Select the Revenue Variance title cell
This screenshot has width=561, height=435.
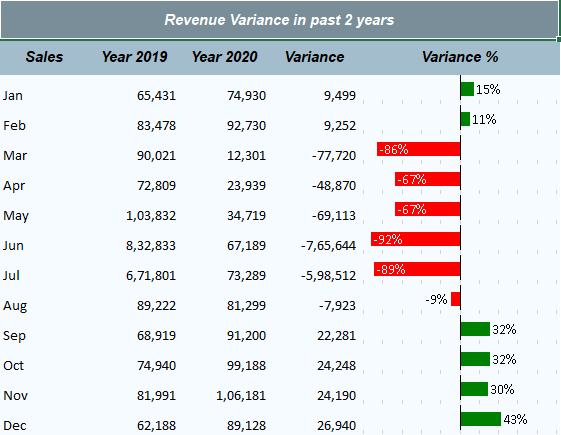point(279,20)
